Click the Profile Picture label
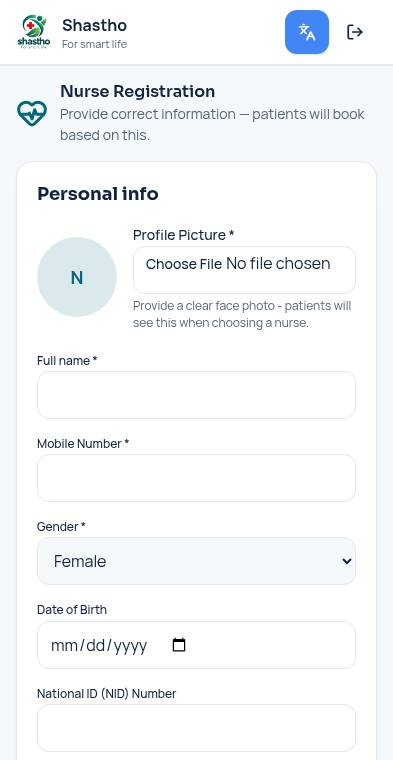This screenshot has width=393, height=760. coord(184,235)
